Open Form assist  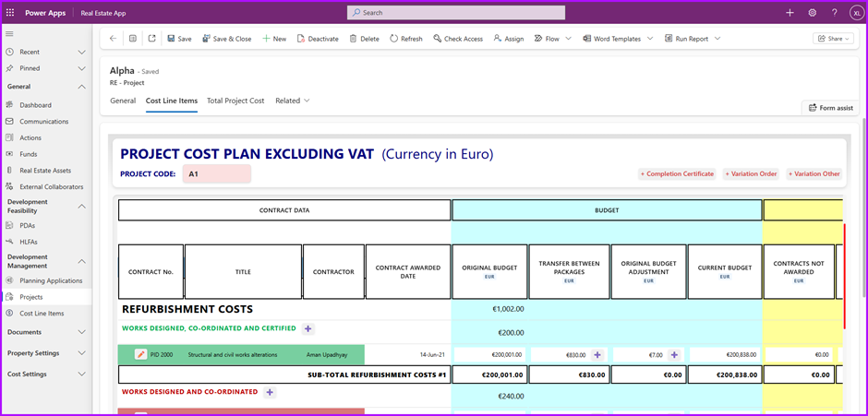[x=830, y=108]
